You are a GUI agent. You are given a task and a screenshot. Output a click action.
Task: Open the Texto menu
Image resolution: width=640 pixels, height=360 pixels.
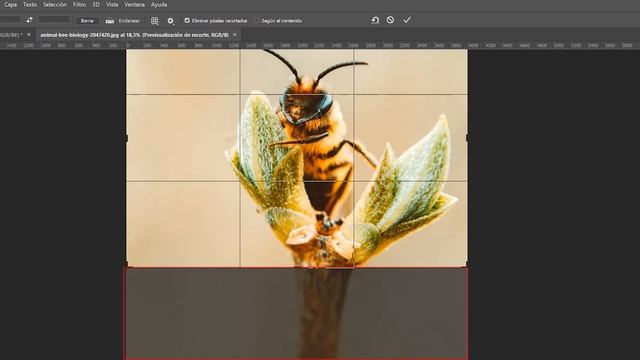point(30,5)
